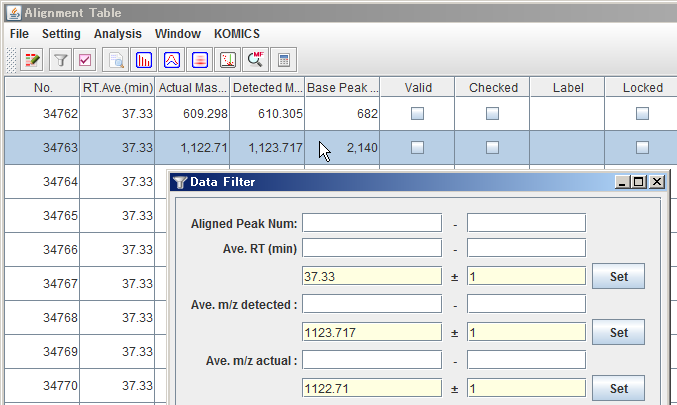
Task: Click the 37.33 RT center value field
Action: click(x=372, y=276)
